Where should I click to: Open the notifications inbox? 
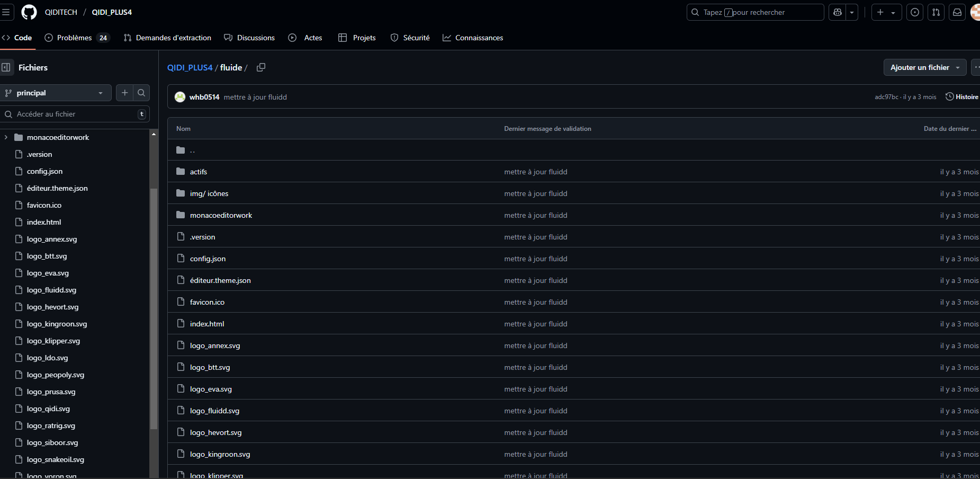tap(957, 12)
